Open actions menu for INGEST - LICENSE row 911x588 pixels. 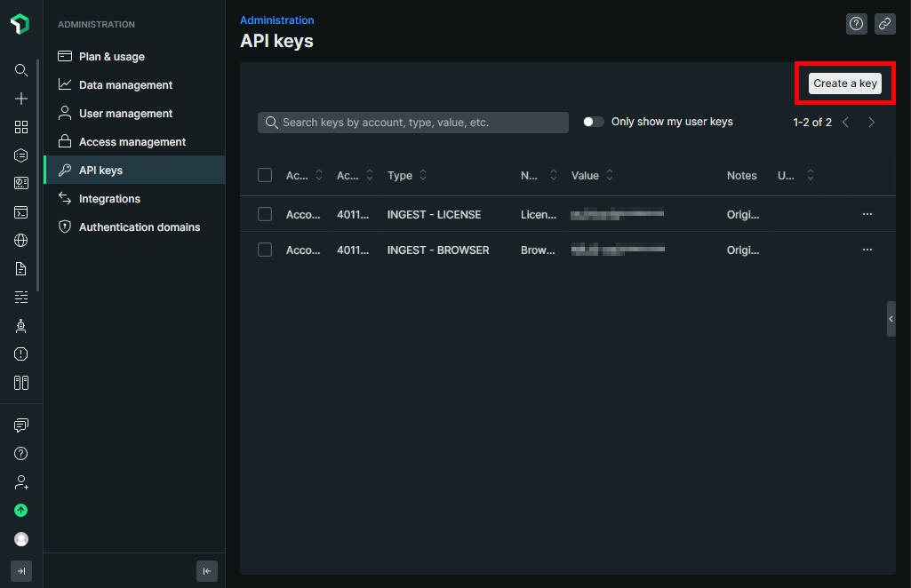867,214
